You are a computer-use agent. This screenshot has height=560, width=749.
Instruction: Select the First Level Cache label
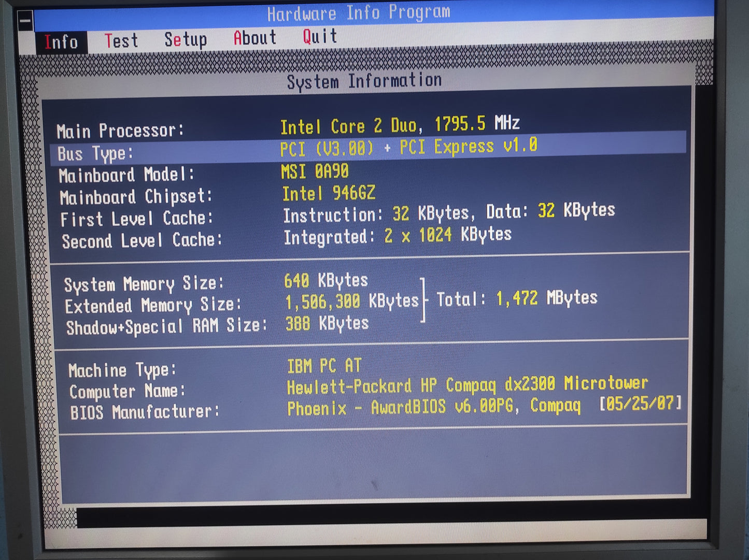[137, 219]
